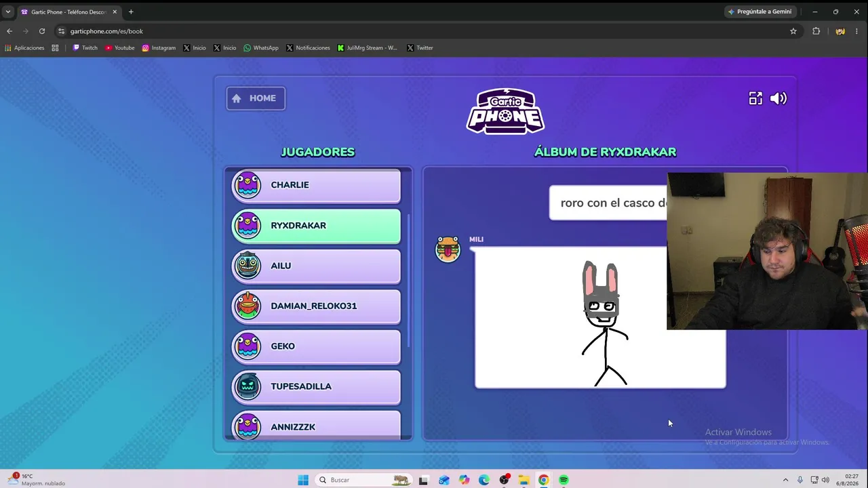Image resolution: width=868 pixels, height=488 pixels.
Task: Select GEKO's avatar icon
Action: [x=248, y=346]
